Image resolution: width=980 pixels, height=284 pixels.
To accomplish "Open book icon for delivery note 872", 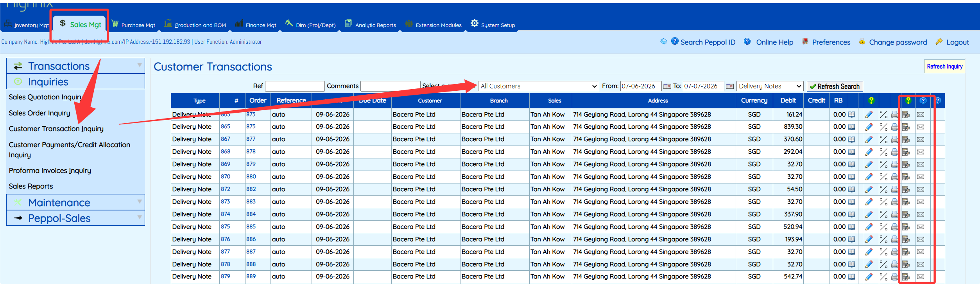I will [851, 189].
